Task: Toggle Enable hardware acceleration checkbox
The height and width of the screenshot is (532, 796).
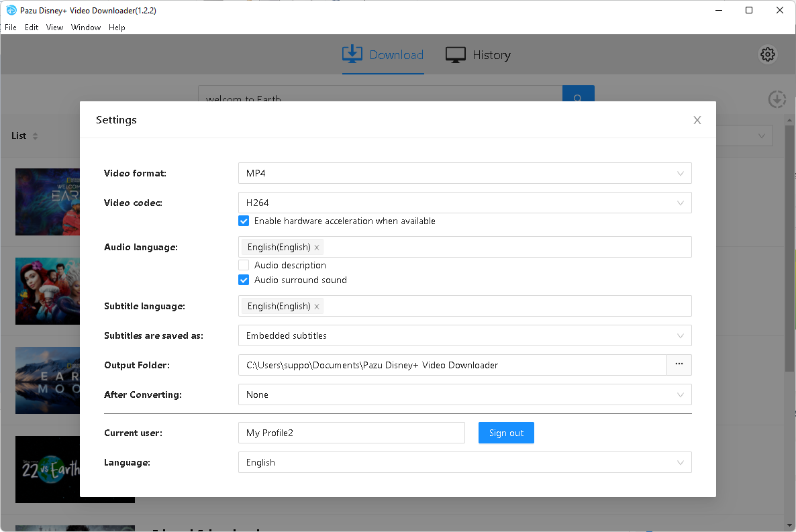Action: (244, 221)
